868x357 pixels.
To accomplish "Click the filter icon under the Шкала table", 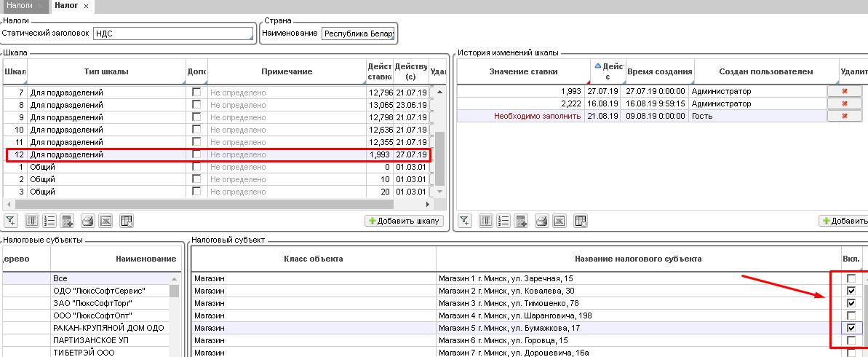I will [10, 221].
